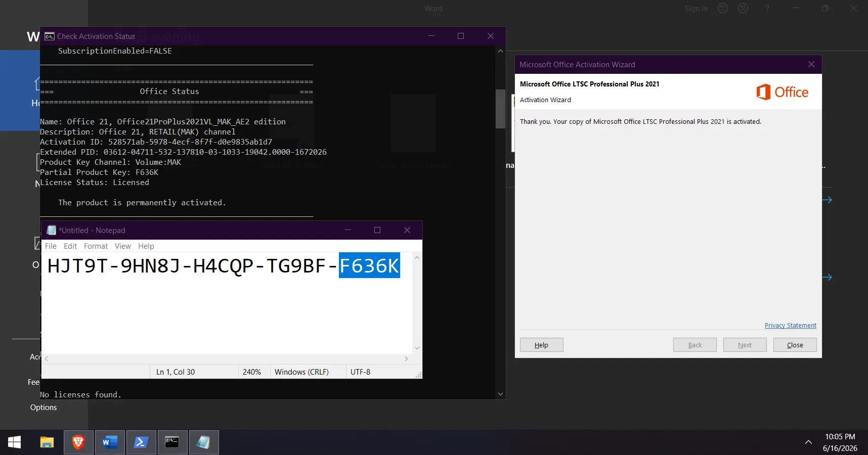The width and height of the screenshot is (868, 455).
Task: Open Brave browser from the taskbar
Action: coord(78,442)
